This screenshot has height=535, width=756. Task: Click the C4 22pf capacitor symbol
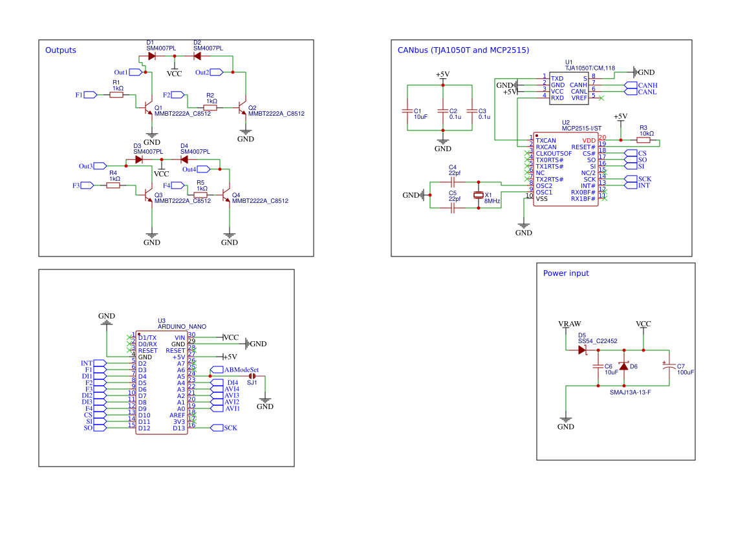coord(454,182)
